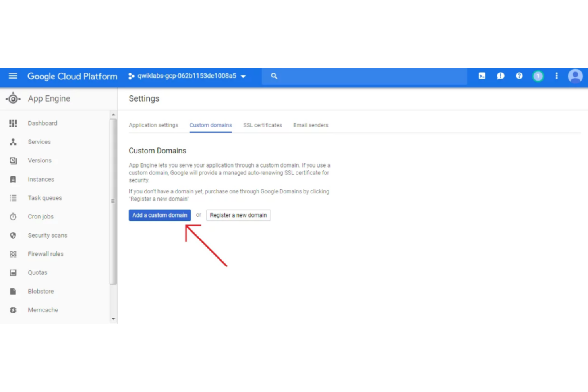Open the user account avatar
Screen dimensions: 588x392
click(x=575, y=76)
